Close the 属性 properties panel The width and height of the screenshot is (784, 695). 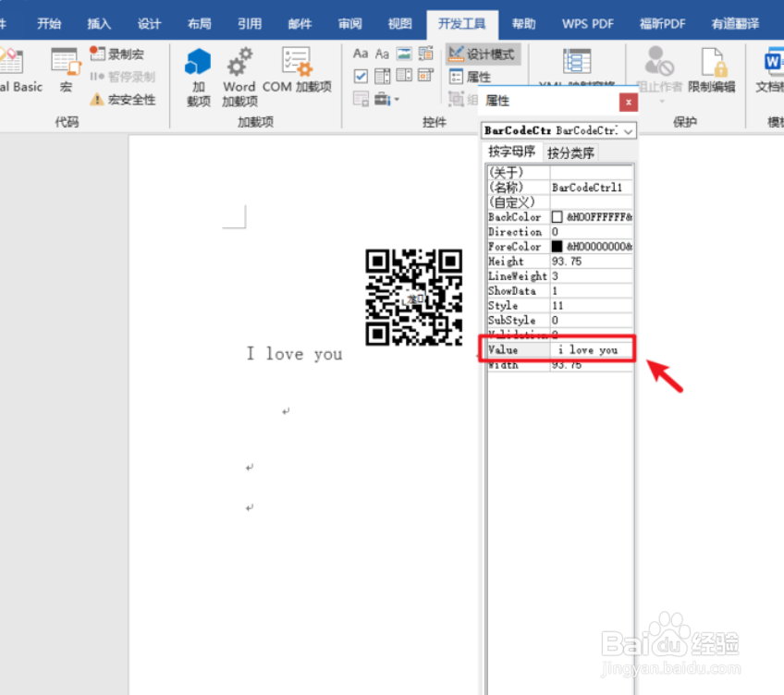coord(628,103)
